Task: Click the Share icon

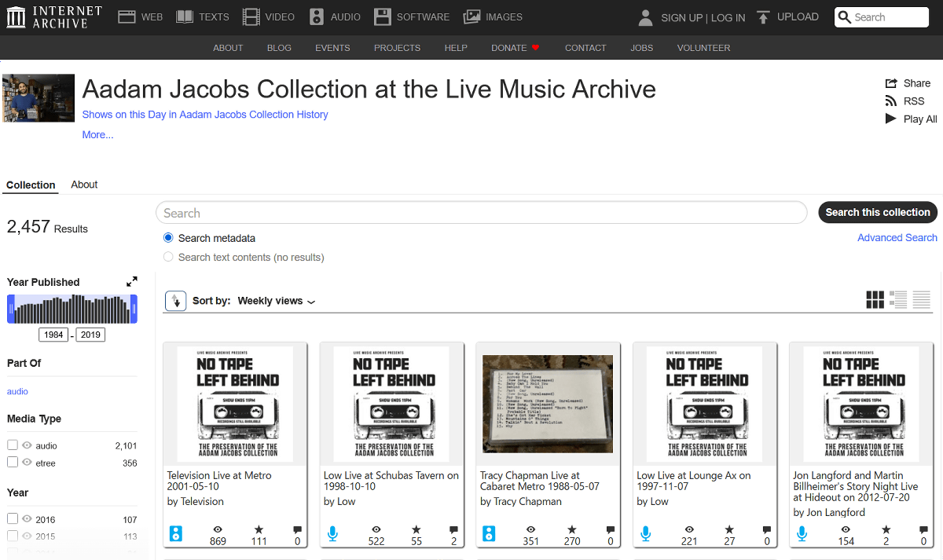Action: pyautogui.click(x=891, y=83)
